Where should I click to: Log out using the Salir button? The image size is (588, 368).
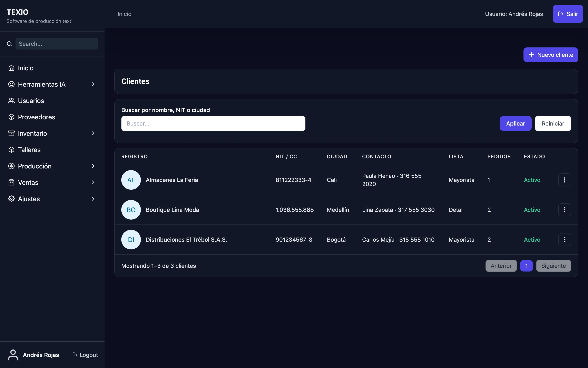coord(568,14)
